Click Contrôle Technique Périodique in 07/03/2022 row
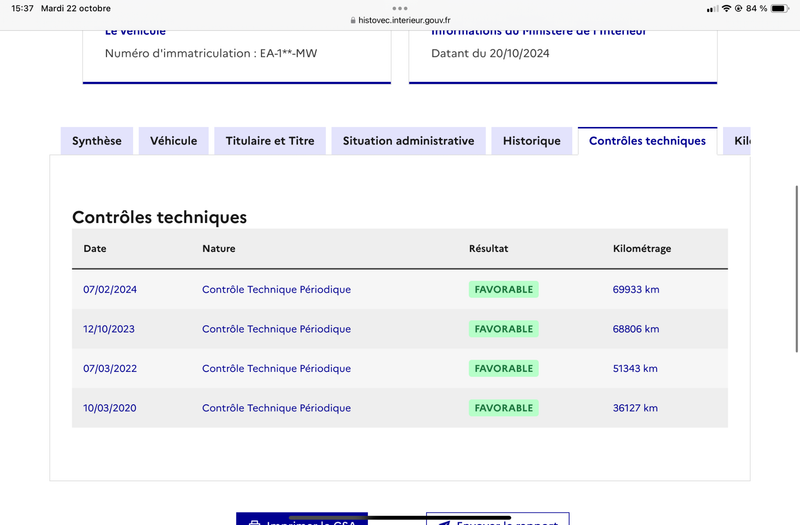 277,368
